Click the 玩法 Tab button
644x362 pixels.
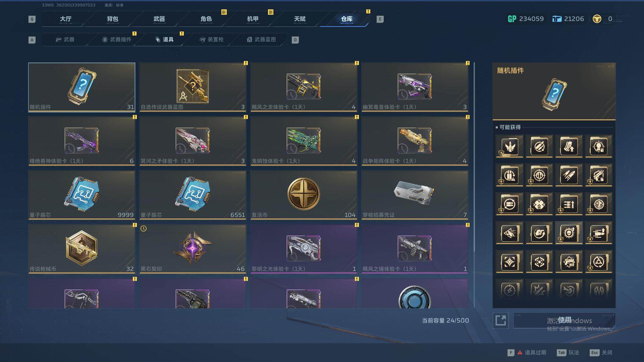(x=568, y=353)
